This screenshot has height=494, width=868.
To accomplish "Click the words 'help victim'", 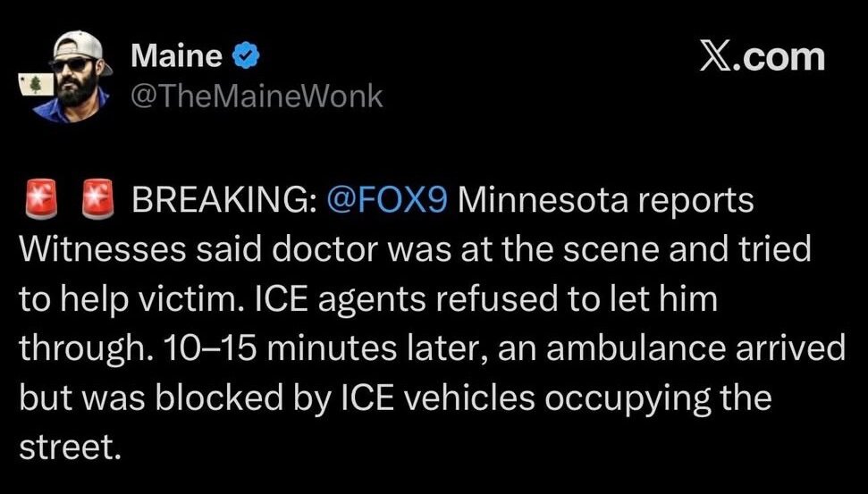I will 138,298.
